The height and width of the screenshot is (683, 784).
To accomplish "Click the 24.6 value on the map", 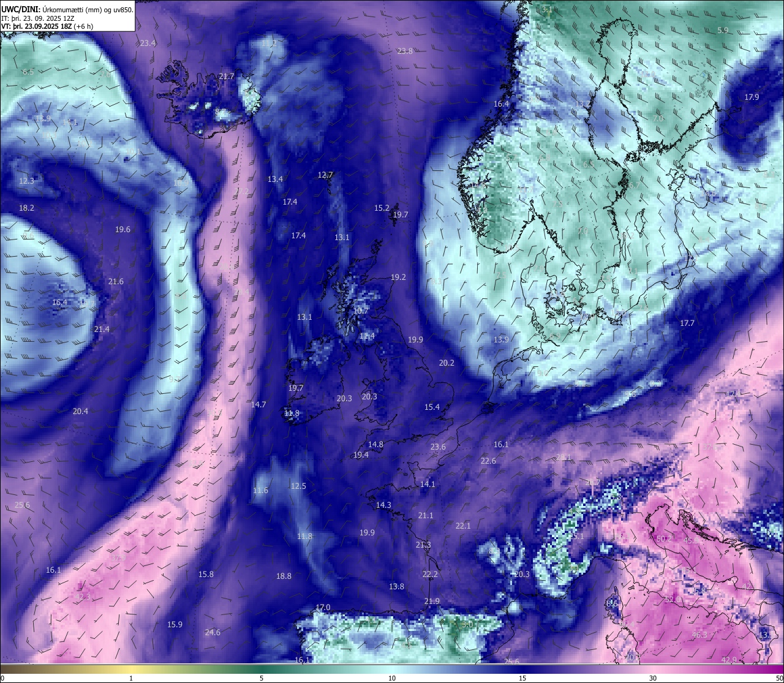I will [x=213, y=632].
